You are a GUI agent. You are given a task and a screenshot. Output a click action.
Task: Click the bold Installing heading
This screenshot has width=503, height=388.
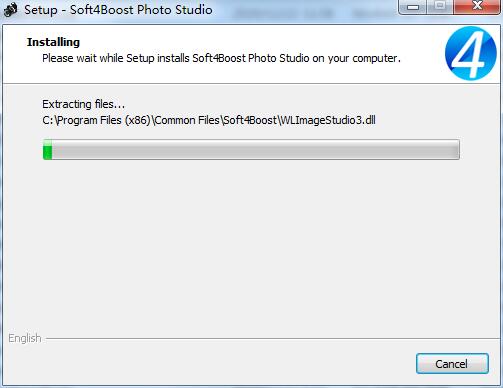53,42
